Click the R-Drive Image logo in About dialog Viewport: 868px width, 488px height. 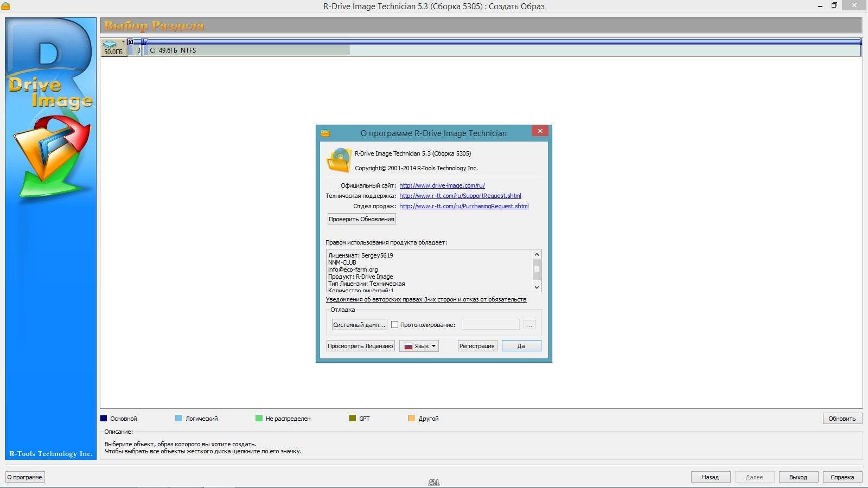pos(339,160)
